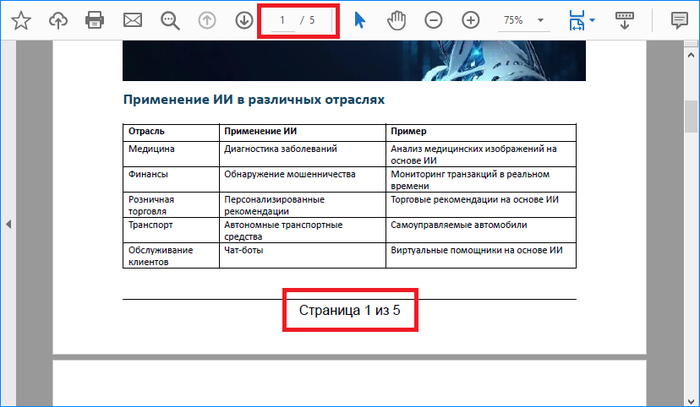The image size is (700, 407).
Task: Click the vertical scrollbar up arrow
Action: [691, 54]
